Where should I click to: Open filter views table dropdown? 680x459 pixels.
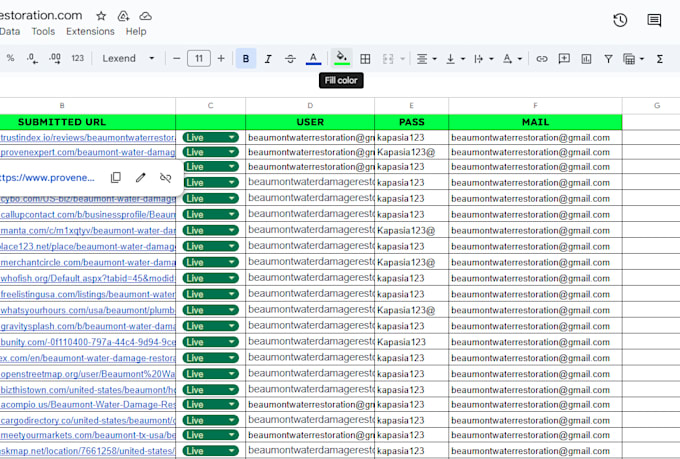point(633,59)
